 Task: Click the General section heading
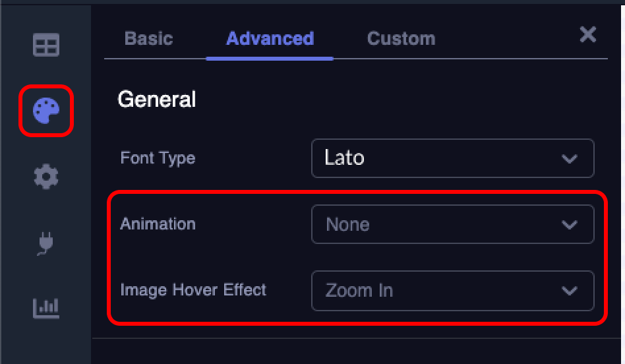pos(157,100)
